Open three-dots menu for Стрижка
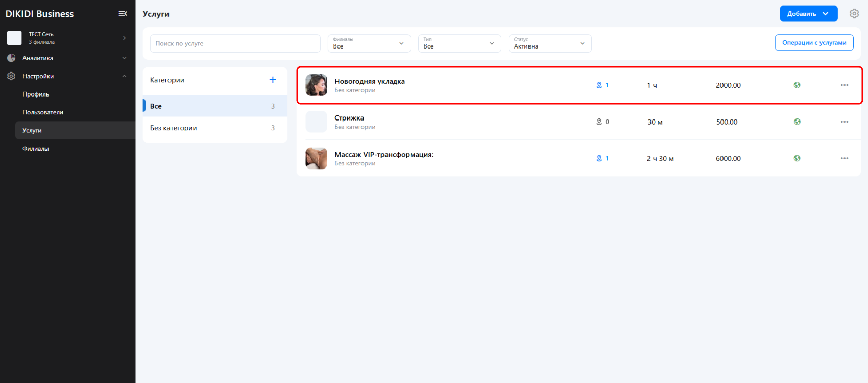This screenshot has height=383, width=868. pos(845,122)
